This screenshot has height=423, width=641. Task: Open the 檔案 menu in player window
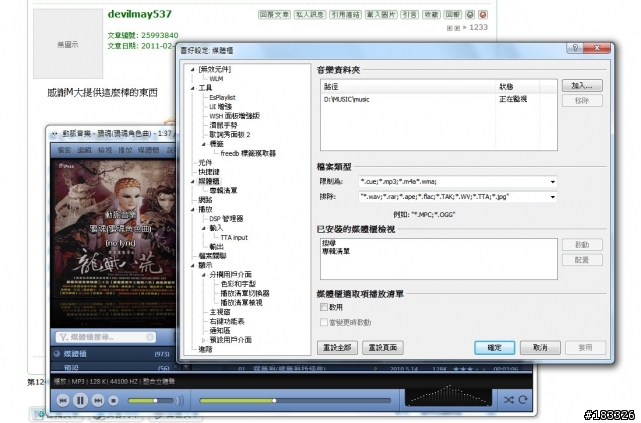[64, 150]
